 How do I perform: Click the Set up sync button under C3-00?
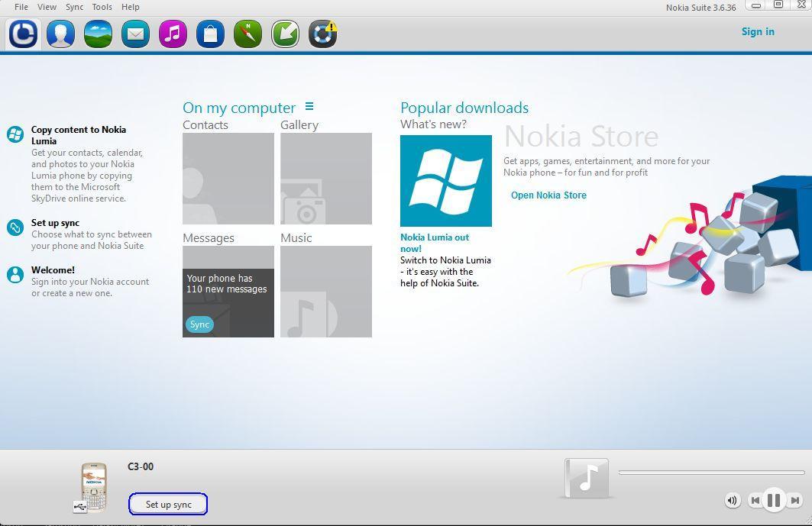(x=168, y=505)
